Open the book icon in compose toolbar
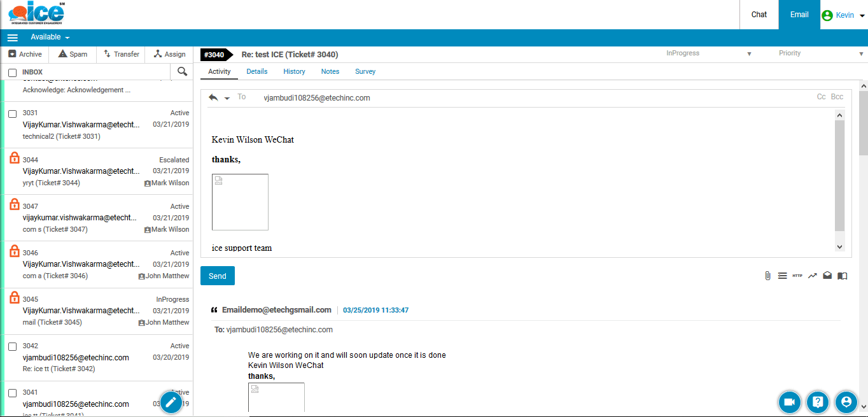This screenshot has width=868, height=417. point(842,276)
